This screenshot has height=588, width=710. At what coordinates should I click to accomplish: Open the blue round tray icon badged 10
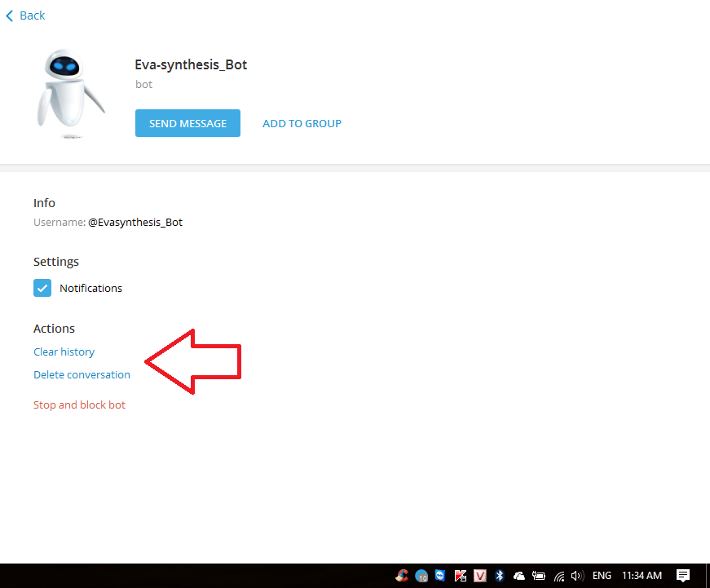pyautogui.click(x=421, y=576)
